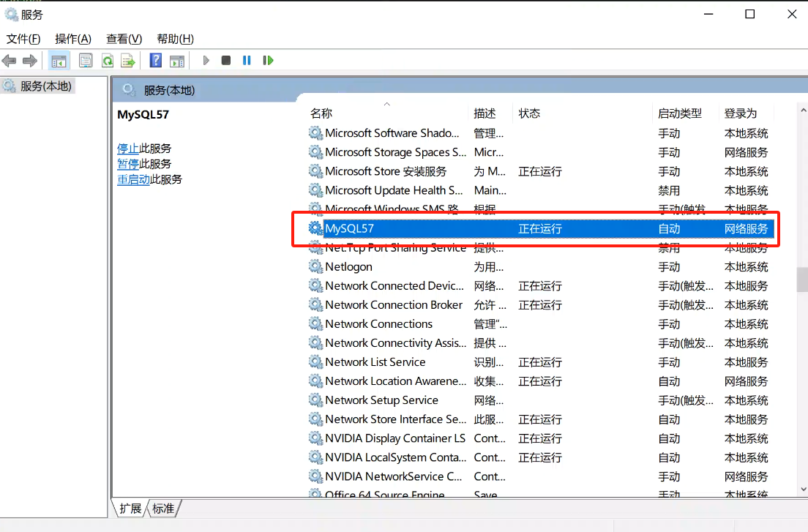Switch to the 标准 tab
Screen dimensions: 808x532
coord(163,509)
